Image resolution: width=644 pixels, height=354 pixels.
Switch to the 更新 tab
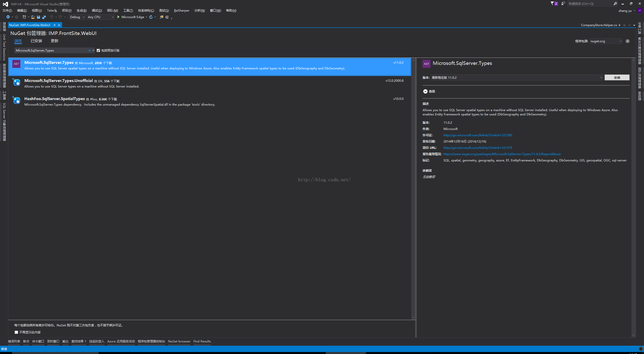(x=55, y=41)
